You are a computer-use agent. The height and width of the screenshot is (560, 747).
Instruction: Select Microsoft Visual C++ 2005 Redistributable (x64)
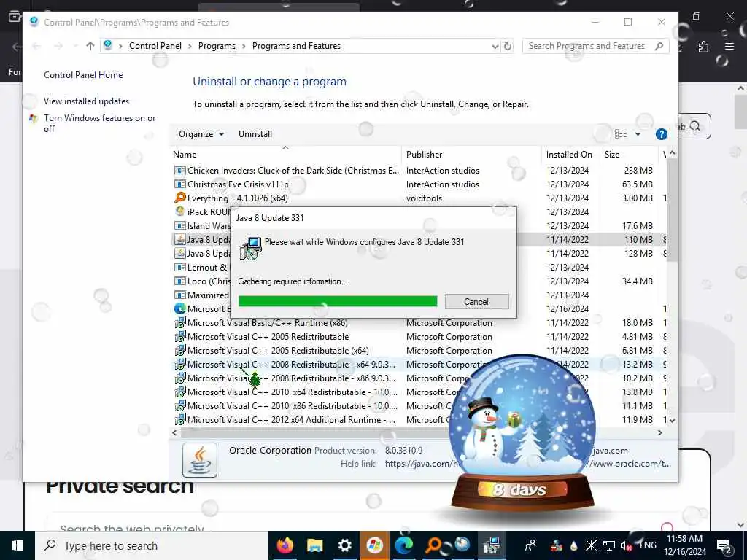point(278,351)
